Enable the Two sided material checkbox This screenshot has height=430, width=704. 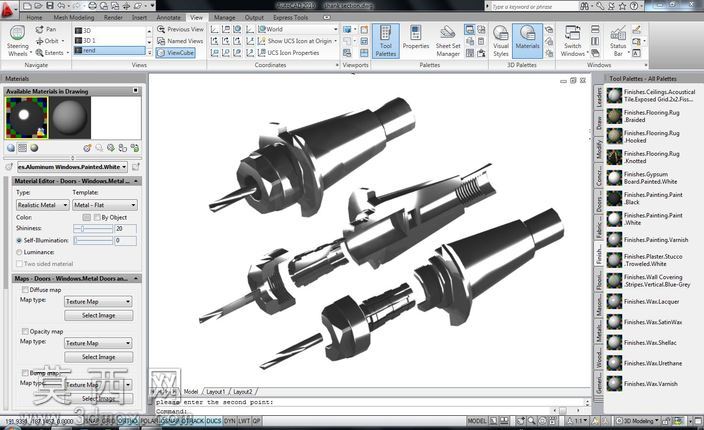19,264
